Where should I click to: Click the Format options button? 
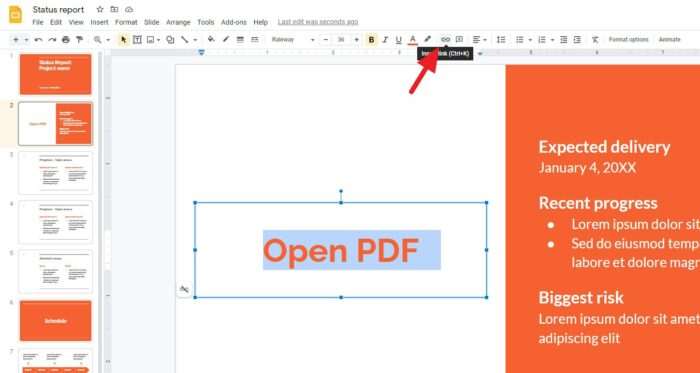pyautogui.click(x=628, y=40)
